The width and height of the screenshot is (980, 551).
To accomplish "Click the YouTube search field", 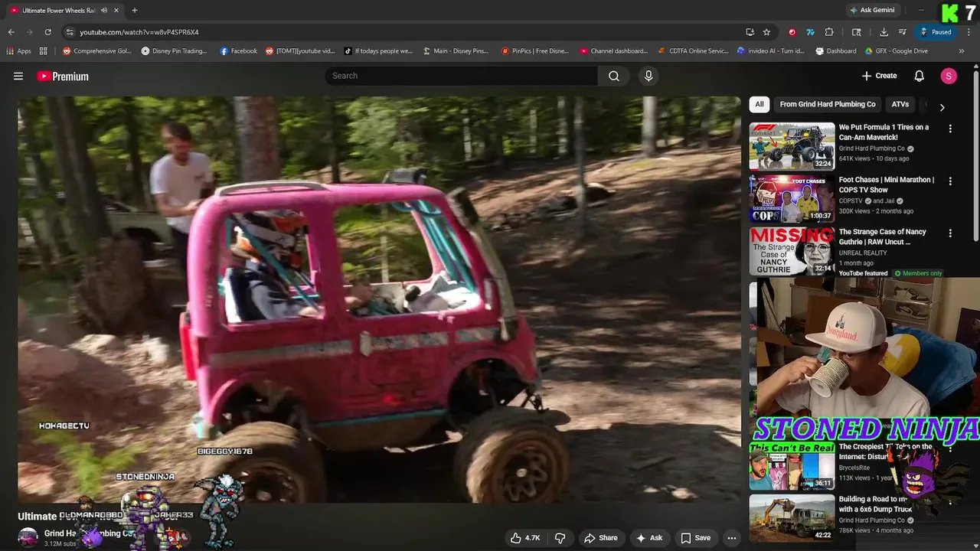I will tap(461, 76).
